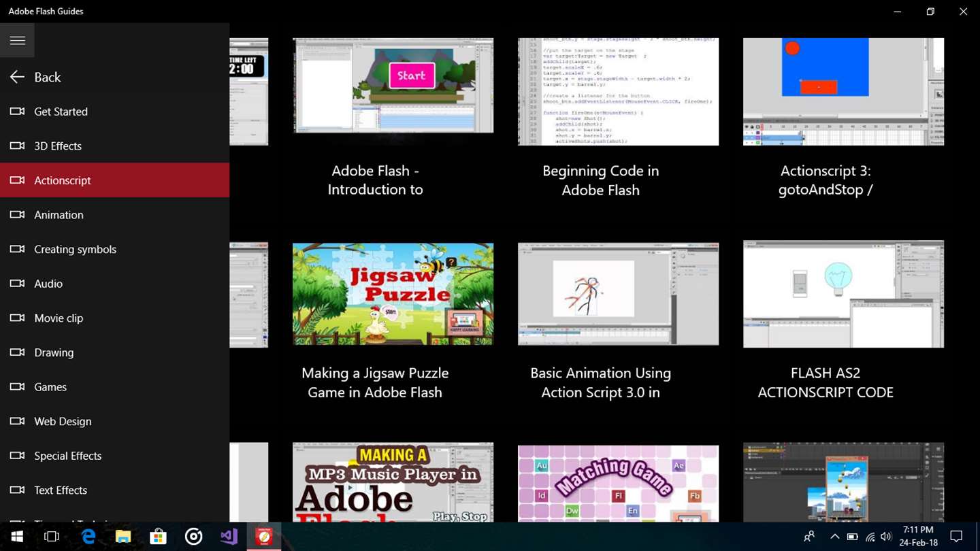Click the volume icon in system tray
The width and height of the screenshot is (980, 551).
(886, 537)
